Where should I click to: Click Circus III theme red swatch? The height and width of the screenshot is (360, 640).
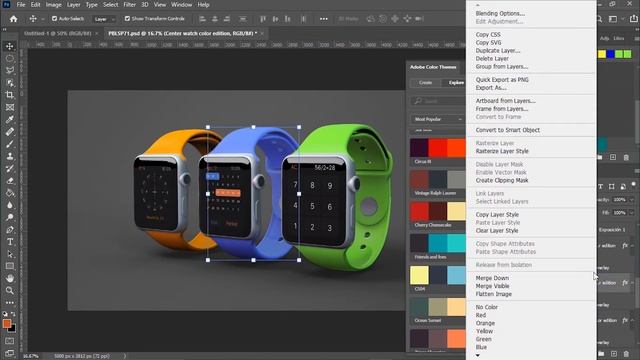[x=438, y=148]
